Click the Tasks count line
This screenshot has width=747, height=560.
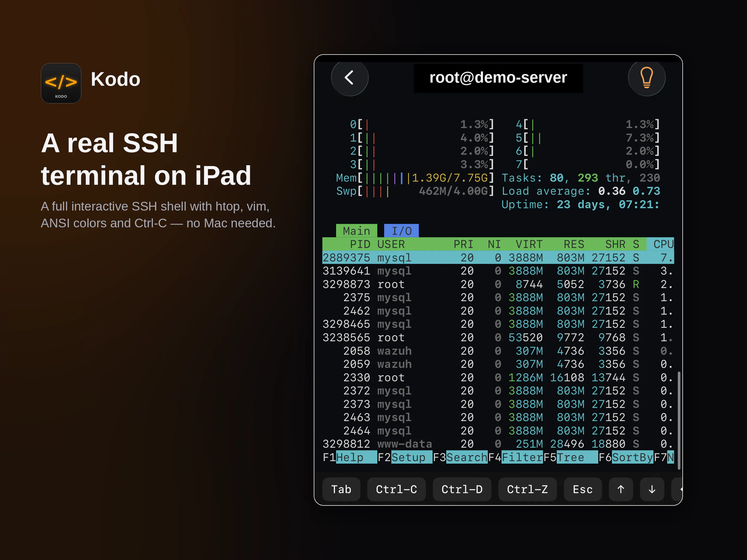581,178
